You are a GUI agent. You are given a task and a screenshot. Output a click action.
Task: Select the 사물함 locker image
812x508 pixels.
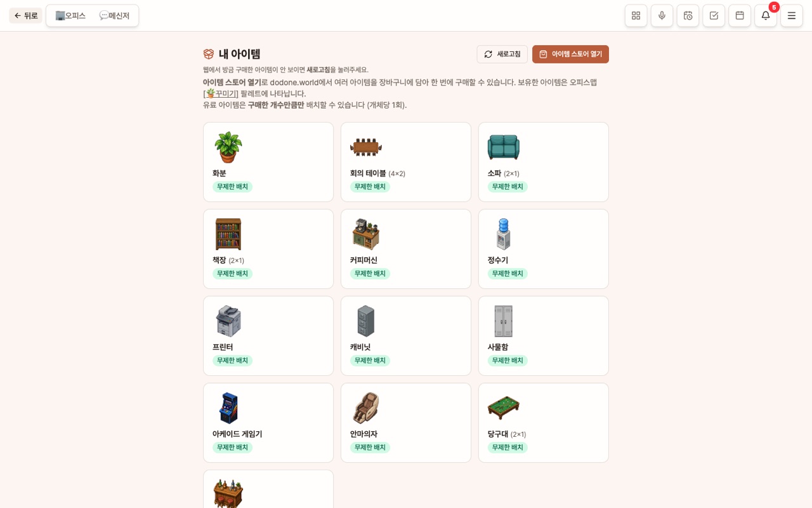pyautogui.click(x=504, y=321)
